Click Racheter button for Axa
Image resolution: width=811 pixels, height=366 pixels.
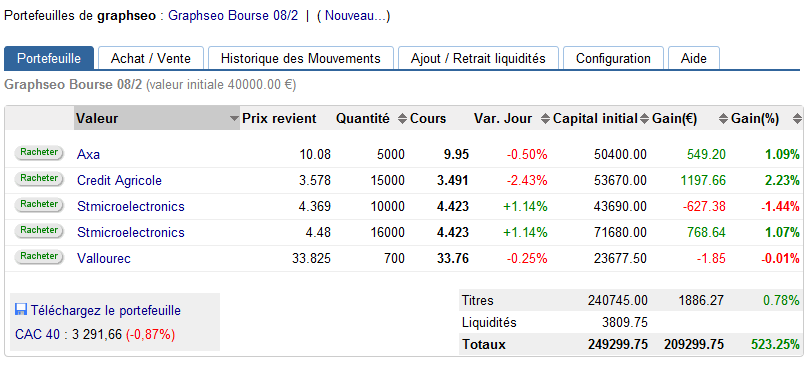(x=39, y=152)
